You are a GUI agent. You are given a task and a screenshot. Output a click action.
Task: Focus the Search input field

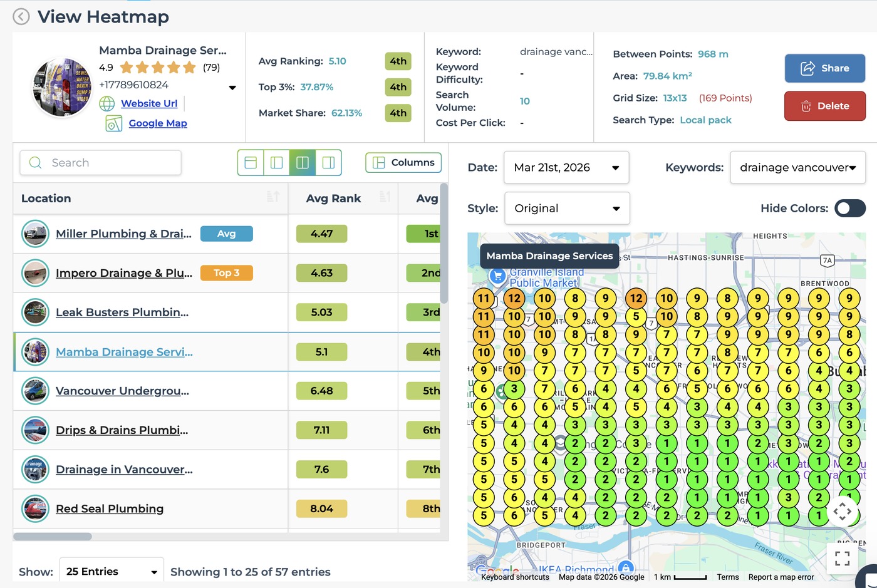[x=100, y=163]
